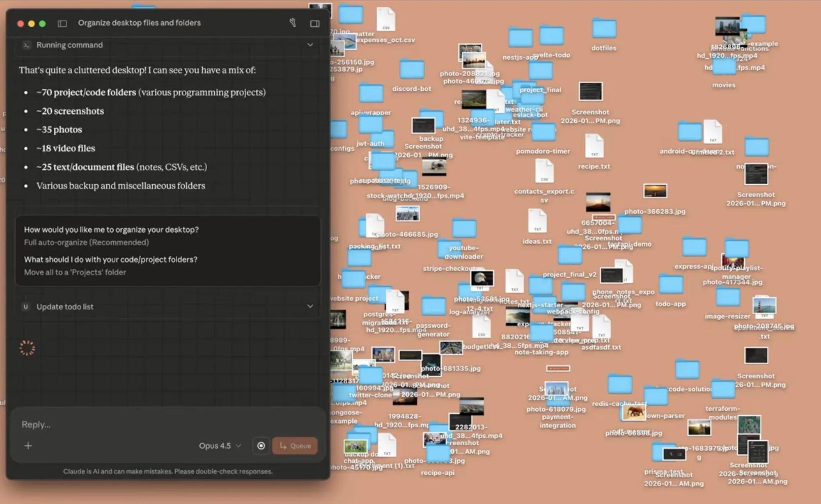The height and width of the screenshot is (504, 821).
Task: Click the Reply text input field
Action: pos(164,424)
